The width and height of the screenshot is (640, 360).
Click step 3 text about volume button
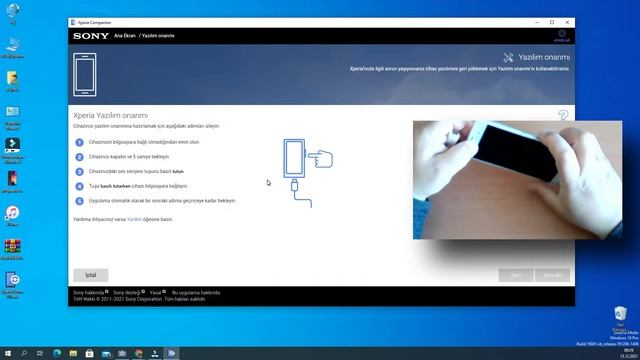(136, 171)
